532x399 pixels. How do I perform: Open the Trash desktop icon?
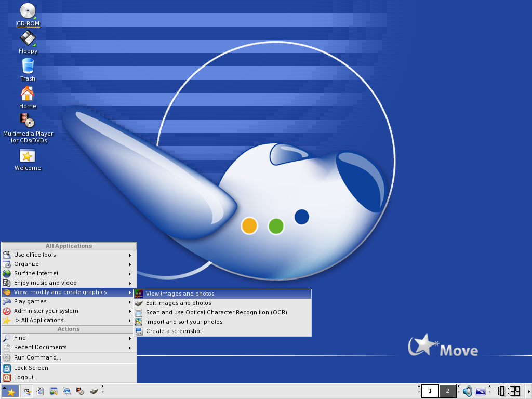click(28, 70)
